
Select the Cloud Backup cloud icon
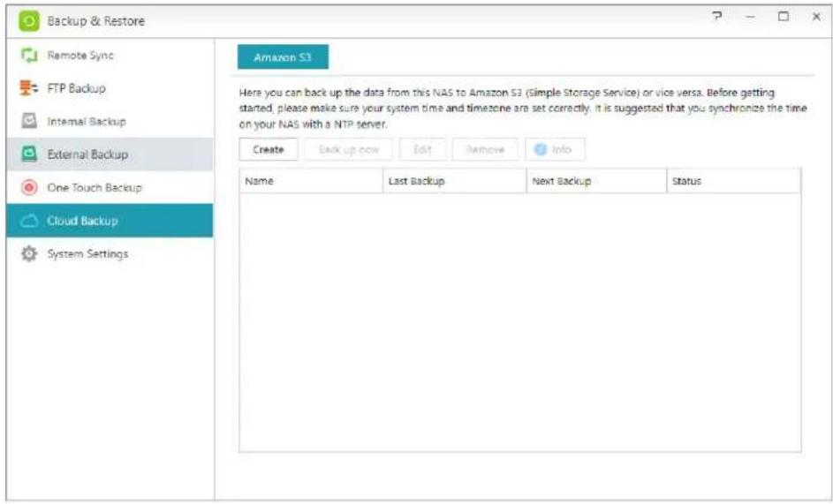click(28, 221)
